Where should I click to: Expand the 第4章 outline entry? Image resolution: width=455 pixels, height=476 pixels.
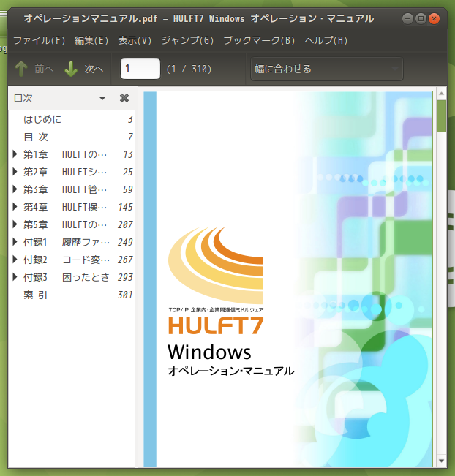pyautogui.click(x=15, y=207)
